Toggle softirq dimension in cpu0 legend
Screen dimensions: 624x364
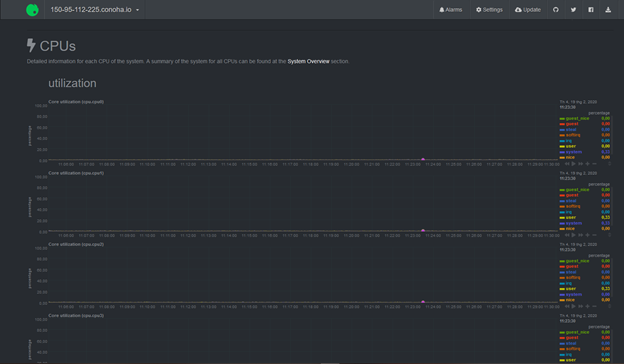[x=570, y=135]
